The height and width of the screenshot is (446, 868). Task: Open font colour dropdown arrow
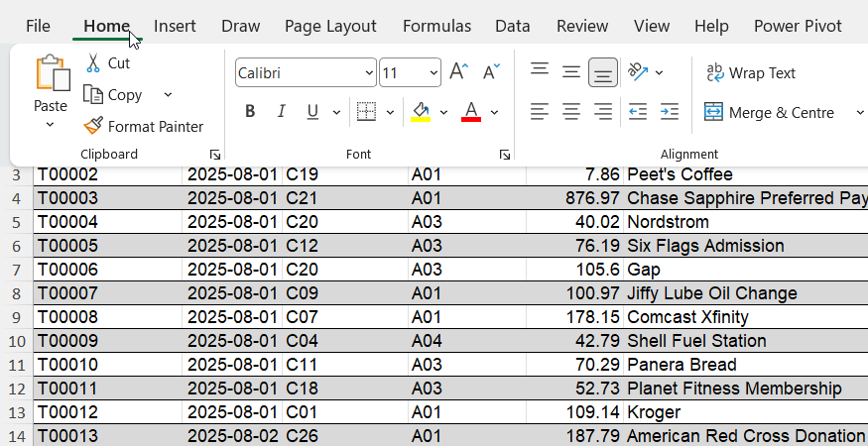494,112
